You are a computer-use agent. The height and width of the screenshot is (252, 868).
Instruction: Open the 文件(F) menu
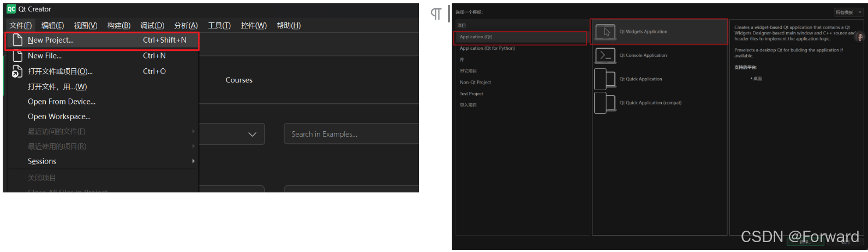(21, 25)
